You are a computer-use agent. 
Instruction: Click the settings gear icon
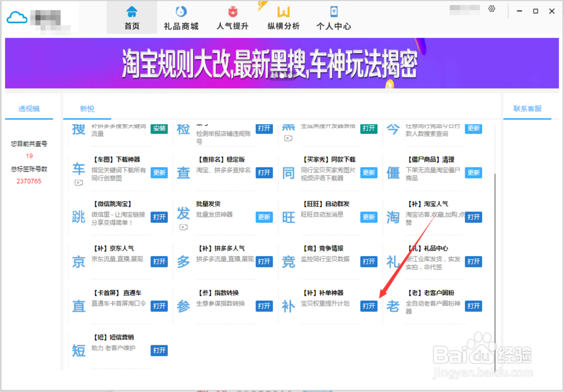click(492, 9)
